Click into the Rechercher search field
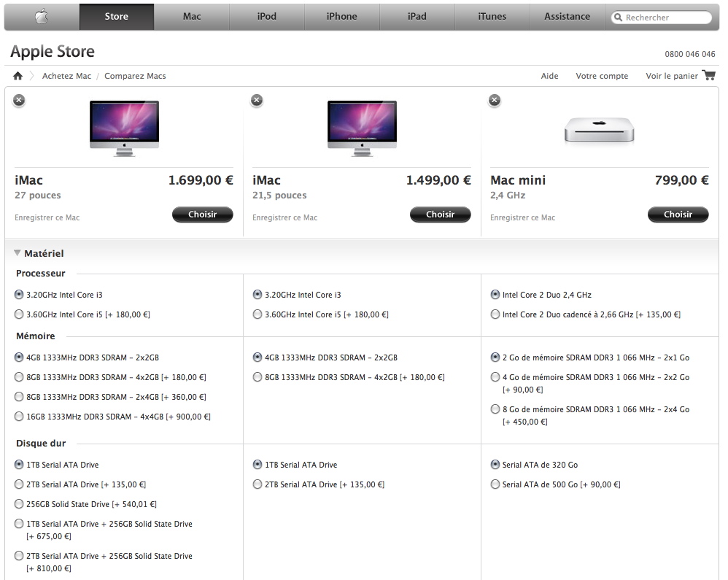728x580 pixels. 662,18
